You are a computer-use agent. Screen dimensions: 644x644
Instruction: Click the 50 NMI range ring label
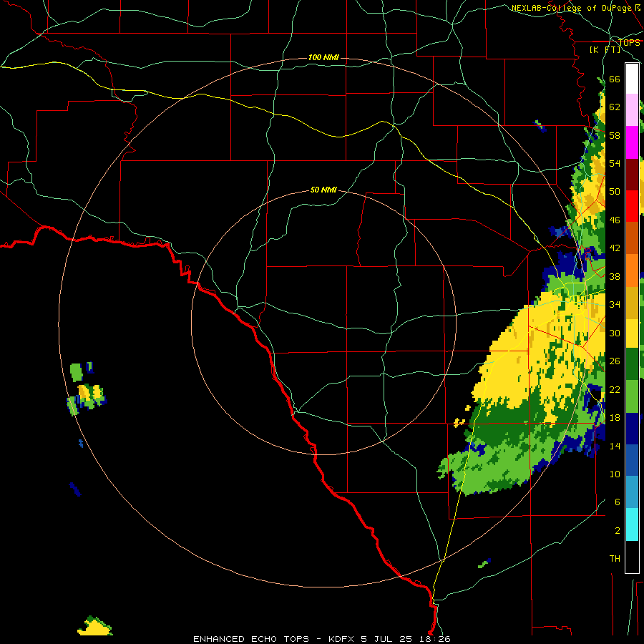(x=323, y=190)
